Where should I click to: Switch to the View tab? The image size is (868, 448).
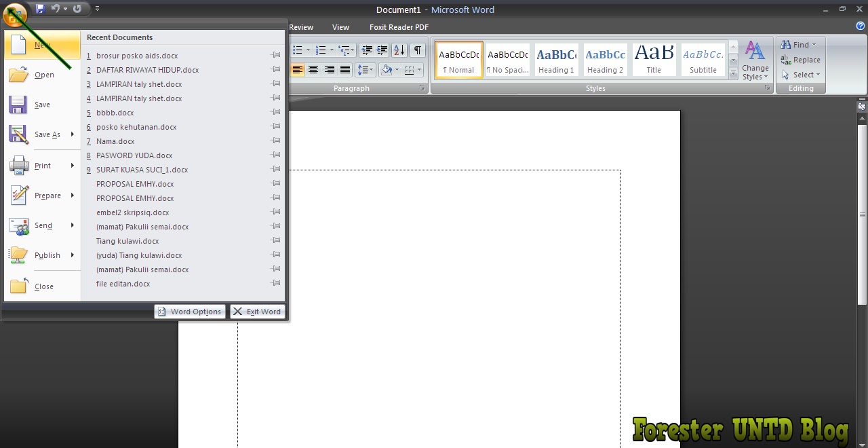[340, 27]
